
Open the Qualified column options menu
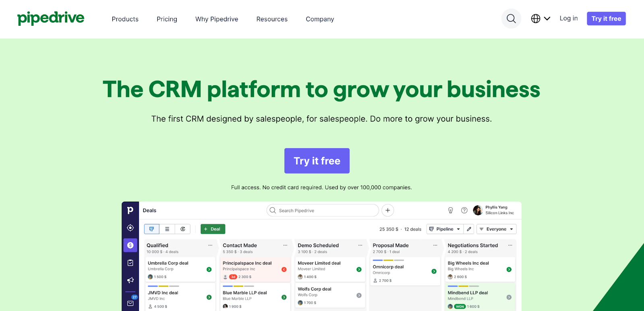pyautogui.click(x=210, y=245)
